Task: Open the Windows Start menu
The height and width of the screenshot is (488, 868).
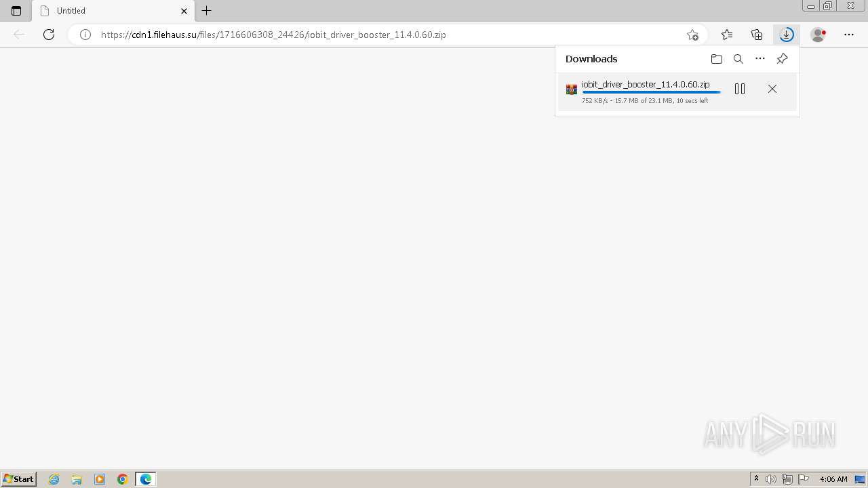Action: tap(19, 479)
